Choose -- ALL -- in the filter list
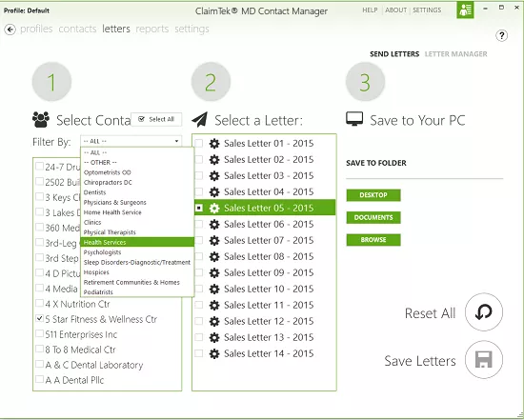Image resolution: width=524 pixels, height=420 pixels. 137,152
